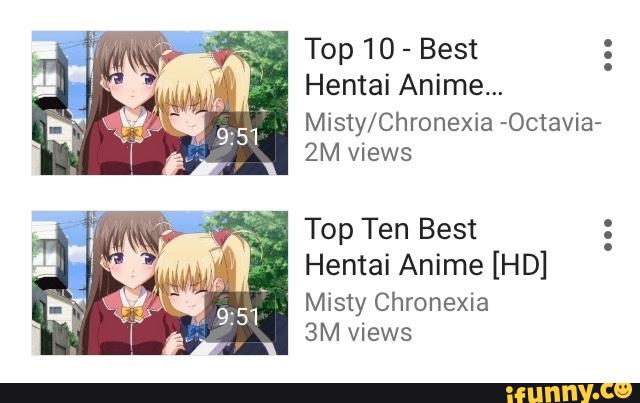640x403 pixels.
Task: Open more options for the [HD] video
Action: tap(607, 235)
